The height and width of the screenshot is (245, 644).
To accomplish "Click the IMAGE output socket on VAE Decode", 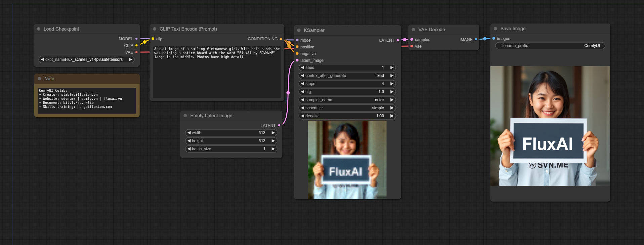I will 476,40.
